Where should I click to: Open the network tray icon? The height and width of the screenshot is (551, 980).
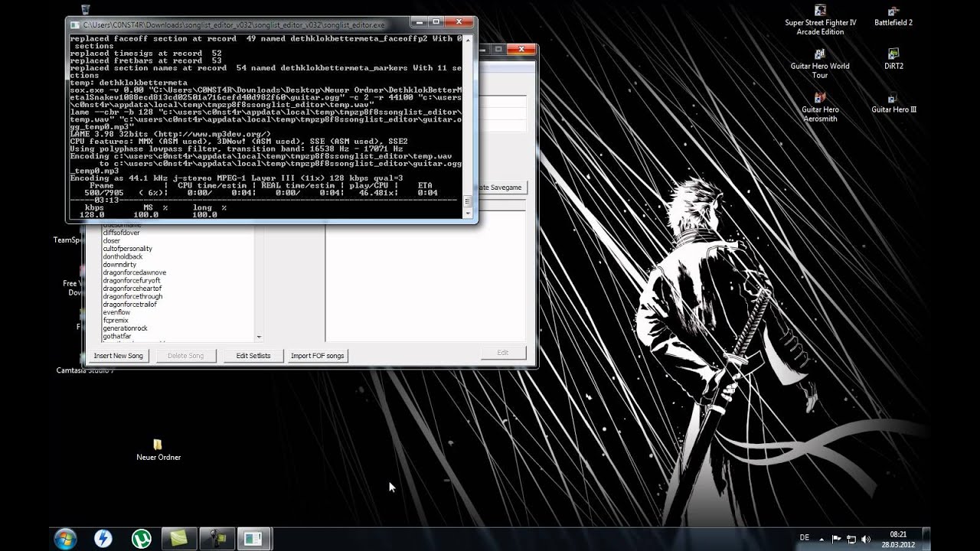pos(851,539)
